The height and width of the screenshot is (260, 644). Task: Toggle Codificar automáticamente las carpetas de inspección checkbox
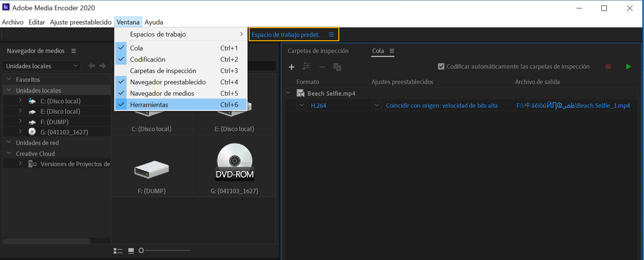tap(441, 67)
